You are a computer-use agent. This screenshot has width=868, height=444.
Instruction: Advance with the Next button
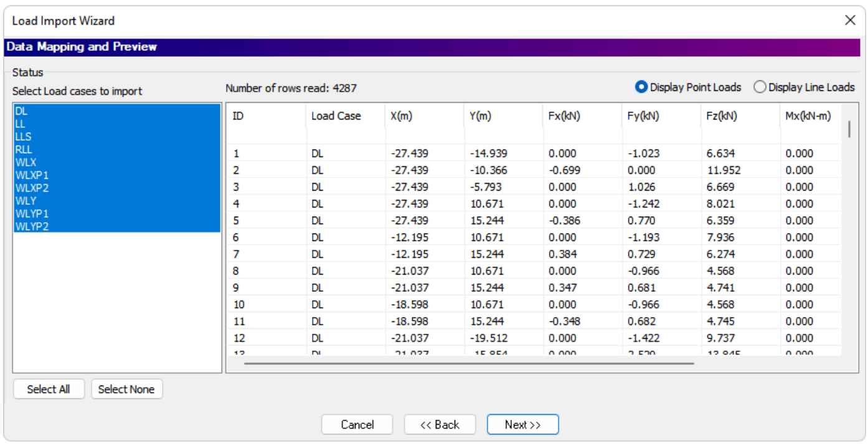[522, 424]
